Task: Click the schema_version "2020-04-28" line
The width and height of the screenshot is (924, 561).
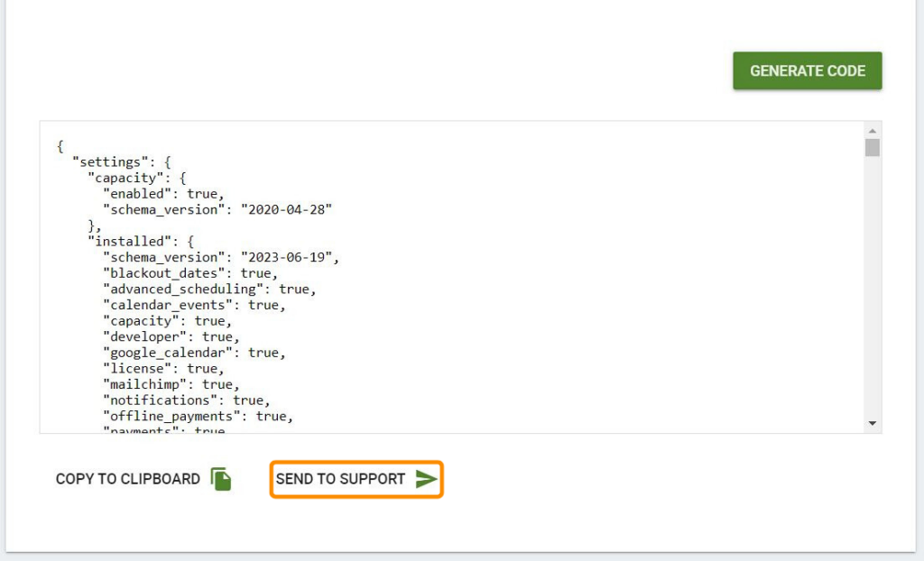Action: (217, 210)
